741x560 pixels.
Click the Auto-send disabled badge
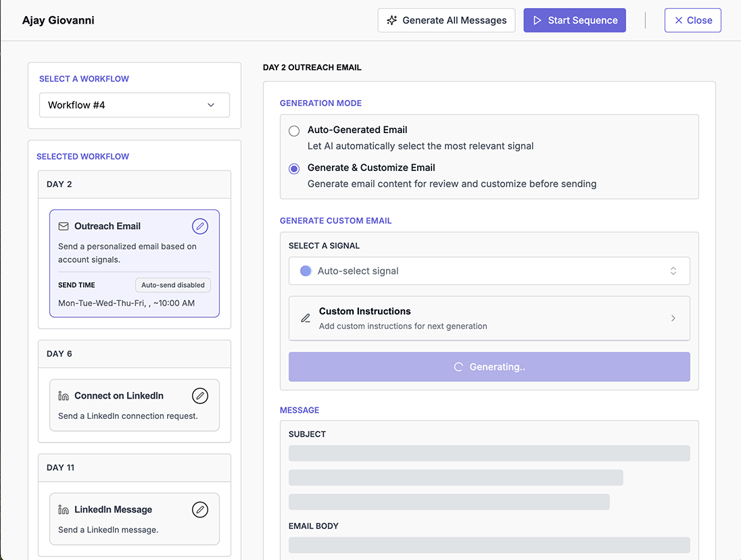point(172,284)
